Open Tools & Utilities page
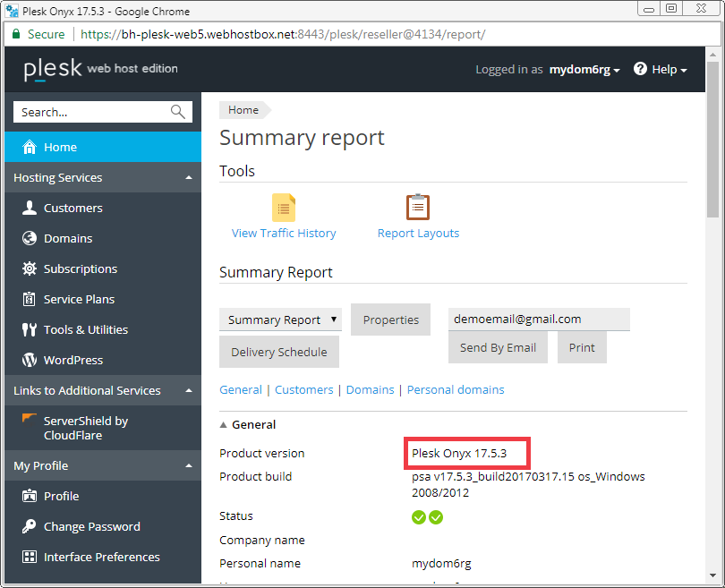The height and width of the screenshot is (588, 725). 103,329
